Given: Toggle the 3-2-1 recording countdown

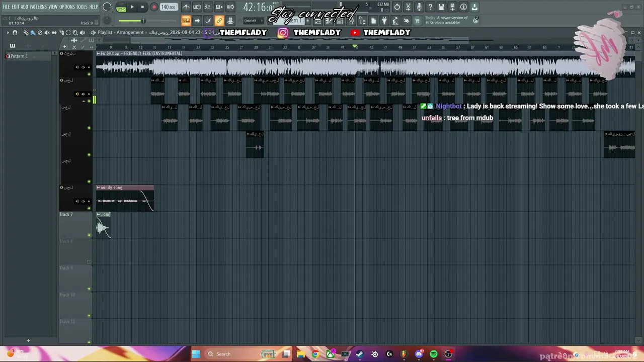Looking at the screenshot, I should coord(208,7).
